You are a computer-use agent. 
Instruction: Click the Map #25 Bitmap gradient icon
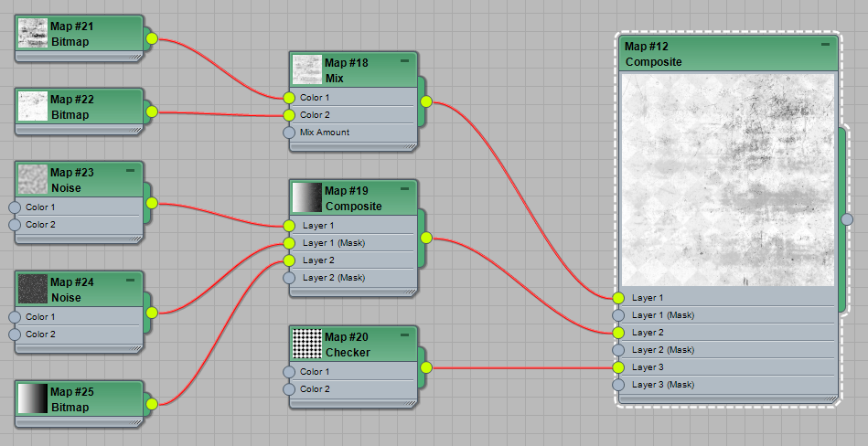point(33,399)
